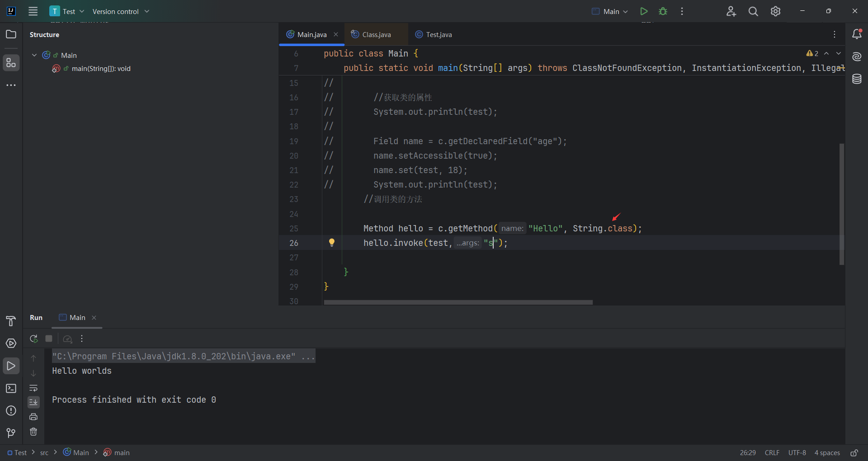Print the console output
The image size is (868, 461).
point(33,417)
